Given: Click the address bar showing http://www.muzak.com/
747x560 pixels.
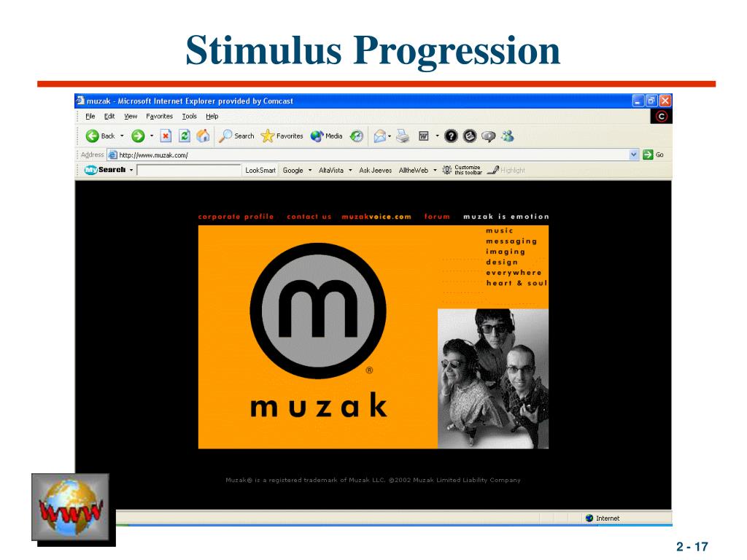Looking at the screenshot, I should pyautogui.click(x=373, y=155).
